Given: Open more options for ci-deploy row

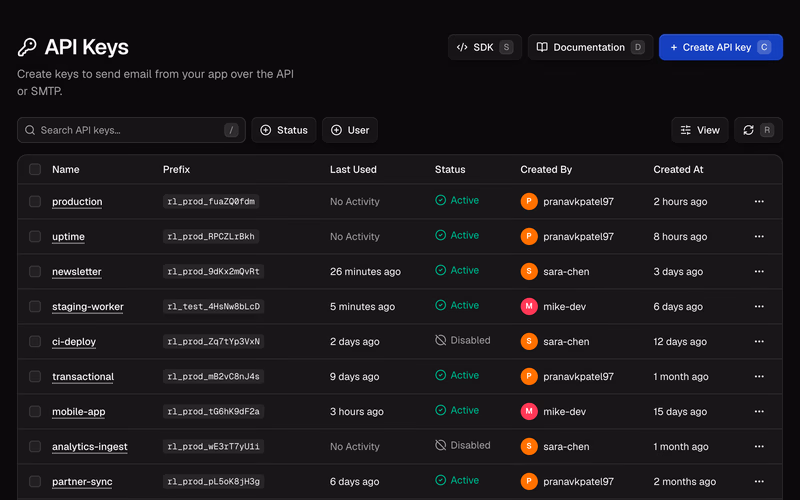Looking at the screenshot, I should pyautogui.click(x=759, y=341).
